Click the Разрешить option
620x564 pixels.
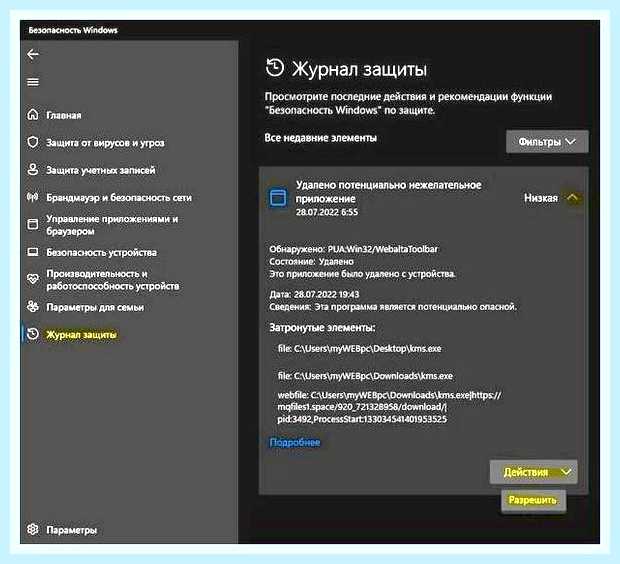[x=533, y=500]
